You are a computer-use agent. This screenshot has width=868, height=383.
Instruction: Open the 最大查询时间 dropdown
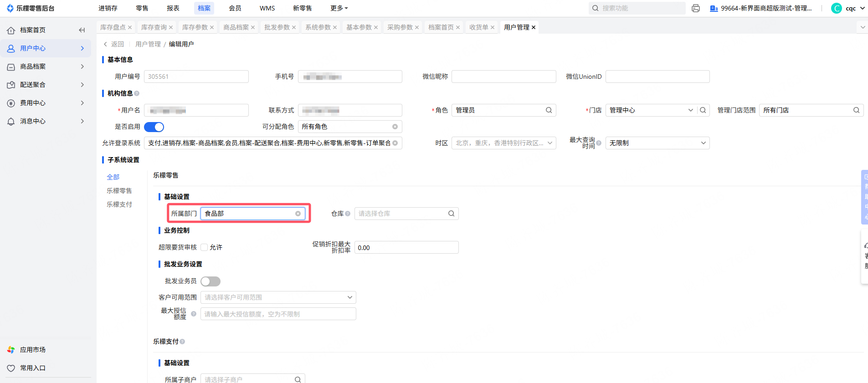click(657, 143)
